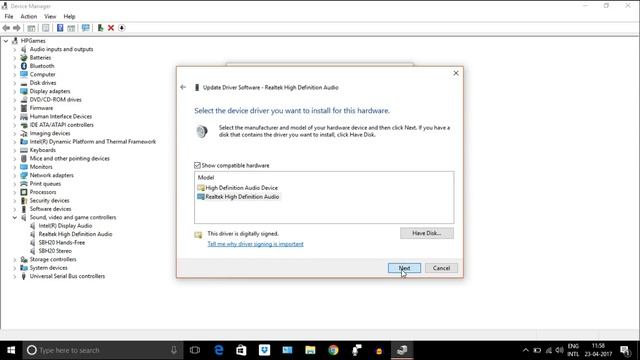Click the microphone icon in search box
Viewport: 640px width, 360px height.
click(x=174, y=350)
